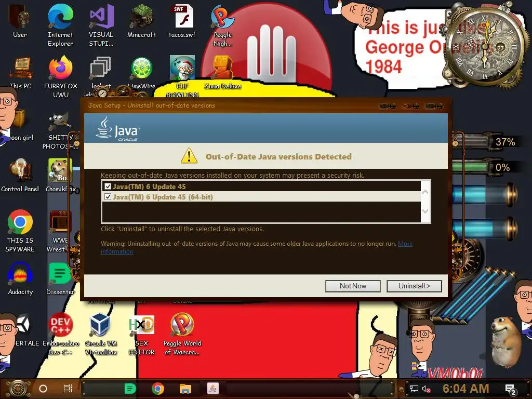This screenshot has width=532, height=399.
Task: Open the Dissenter desktop shortcut
Action: tap(60, 278)
